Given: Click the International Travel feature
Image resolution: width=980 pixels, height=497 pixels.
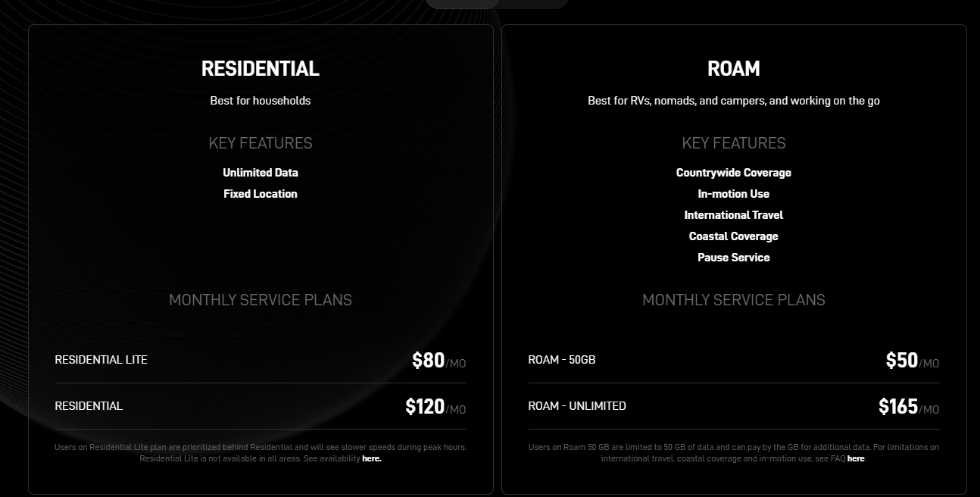Looking at the screenshot, I should pyautogui.click(x=734, y=215).
